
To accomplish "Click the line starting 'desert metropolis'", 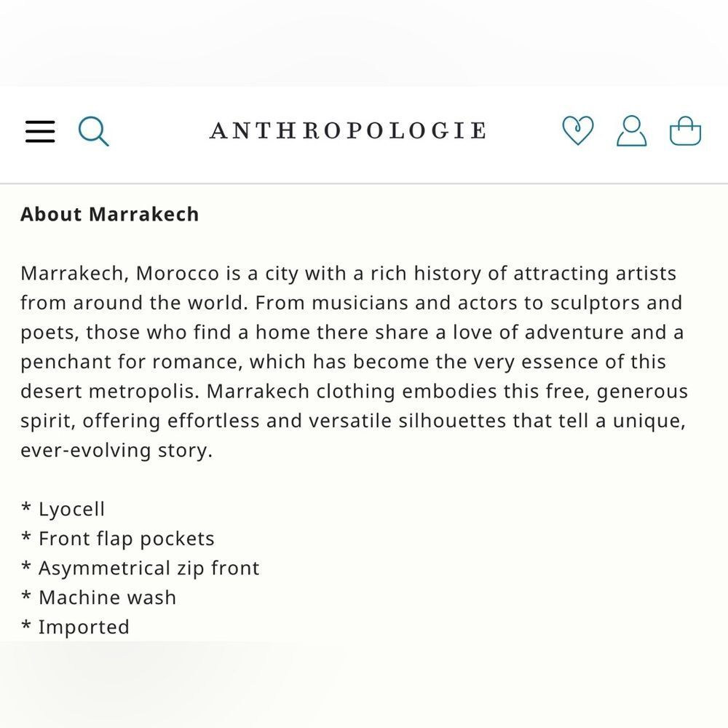I will 355,392.
